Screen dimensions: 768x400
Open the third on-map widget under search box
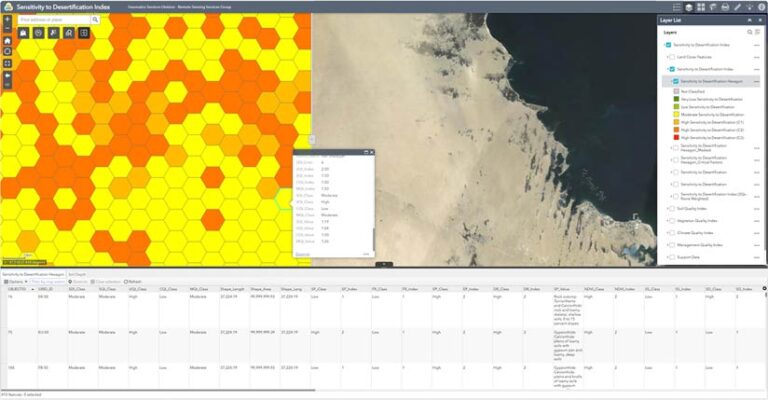pos(53,33)
